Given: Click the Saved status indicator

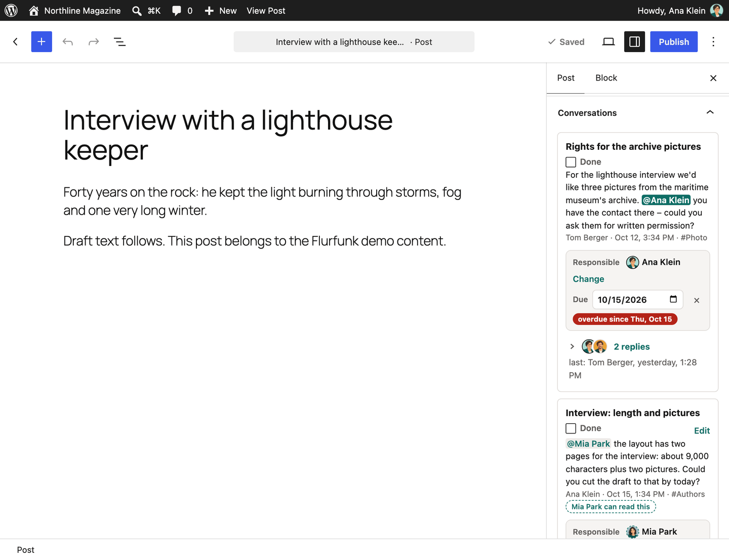Looking at the screenshot, I should [x=566, y=42].
